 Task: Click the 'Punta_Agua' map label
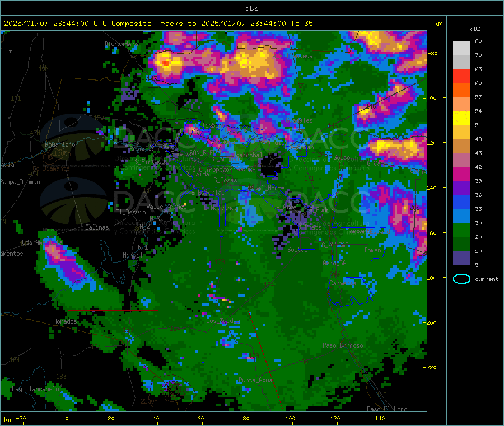pos(255,380)
